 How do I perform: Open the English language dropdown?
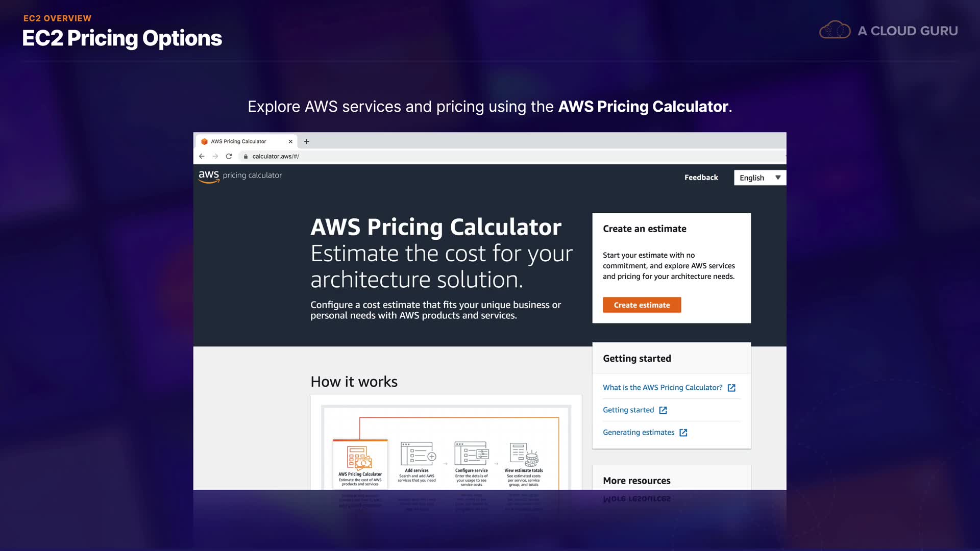pyautogui.click(x=759, y=178)
